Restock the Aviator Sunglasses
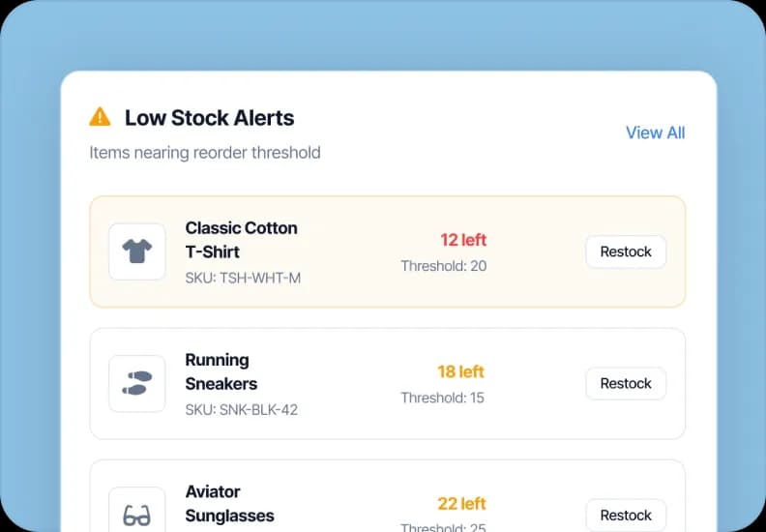The width and height of the screenshot is (766, 532). 626,515
